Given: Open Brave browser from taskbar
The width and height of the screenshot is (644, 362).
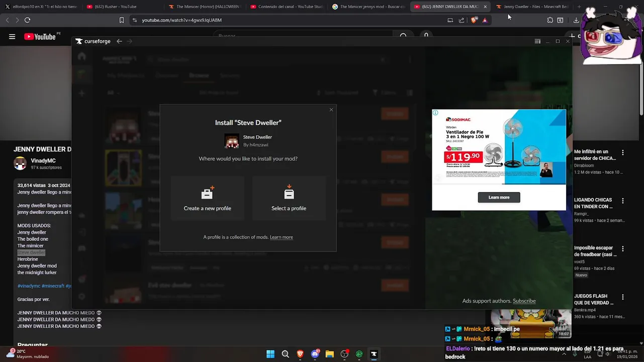Looking at the screenshot, I should 300,354.
